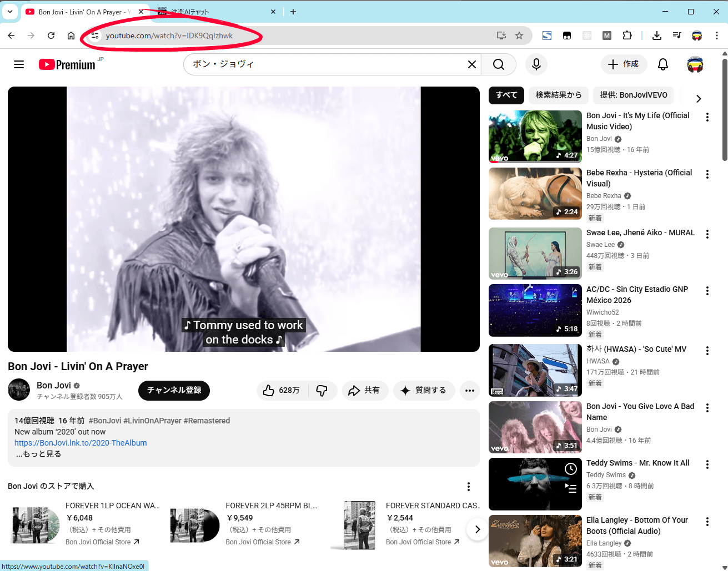Click the 質問する ask button
Screen dimensions: 728x571
click(424, 391)
